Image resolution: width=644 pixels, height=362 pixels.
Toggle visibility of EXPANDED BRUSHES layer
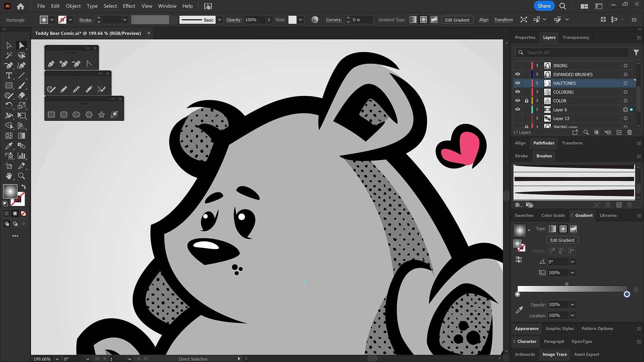(518, 74)
